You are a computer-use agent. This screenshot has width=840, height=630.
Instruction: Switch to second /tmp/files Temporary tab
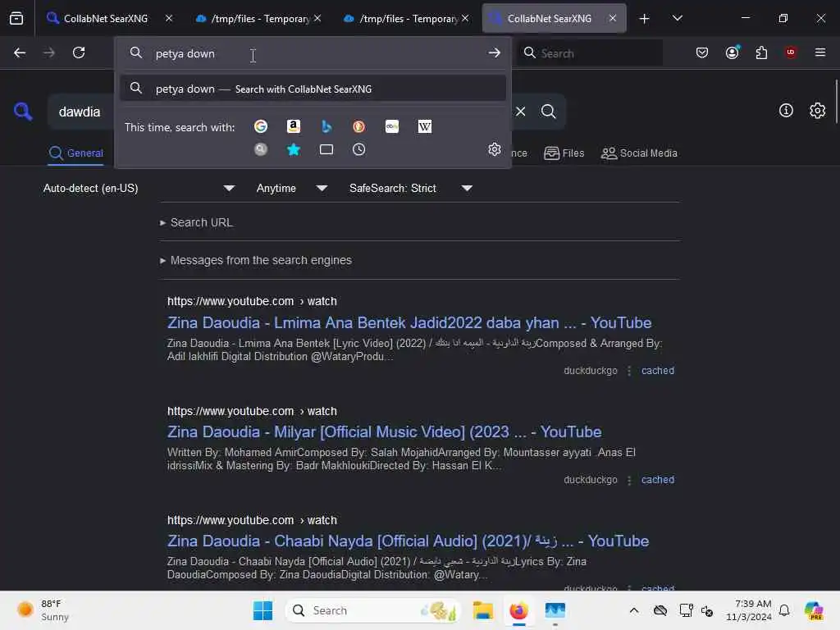tap(260, 18)
